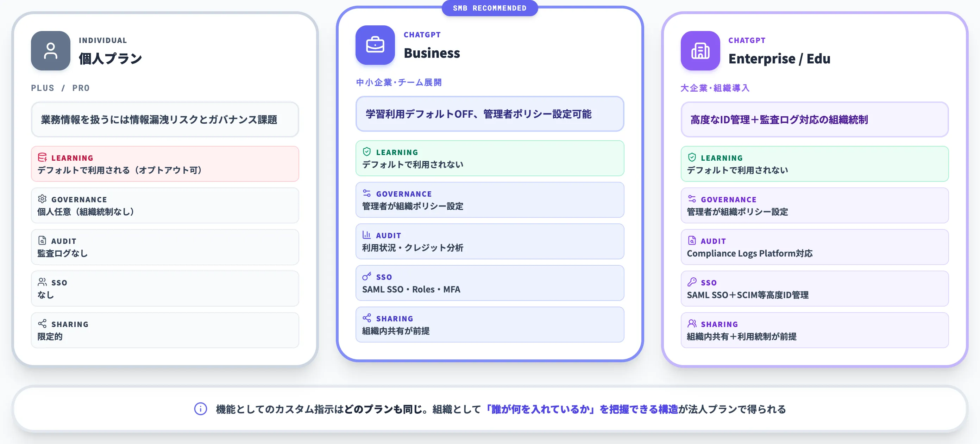Click なし under SSO in the Individual plan

(45, 295)
